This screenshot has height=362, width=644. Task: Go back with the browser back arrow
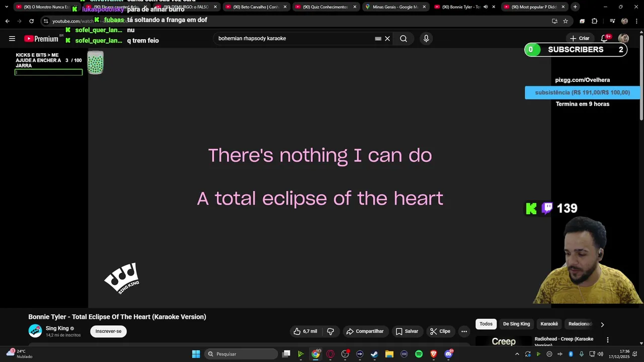(x=7, y=21)
